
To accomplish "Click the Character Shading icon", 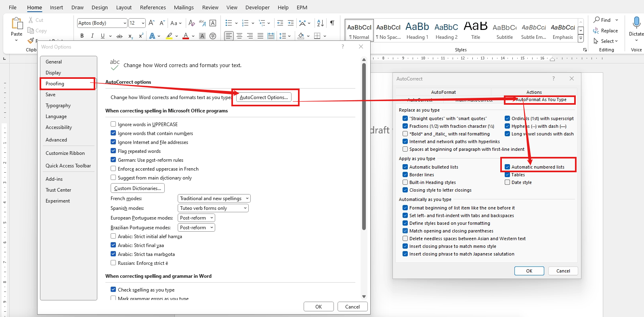I will coord(202,36).
